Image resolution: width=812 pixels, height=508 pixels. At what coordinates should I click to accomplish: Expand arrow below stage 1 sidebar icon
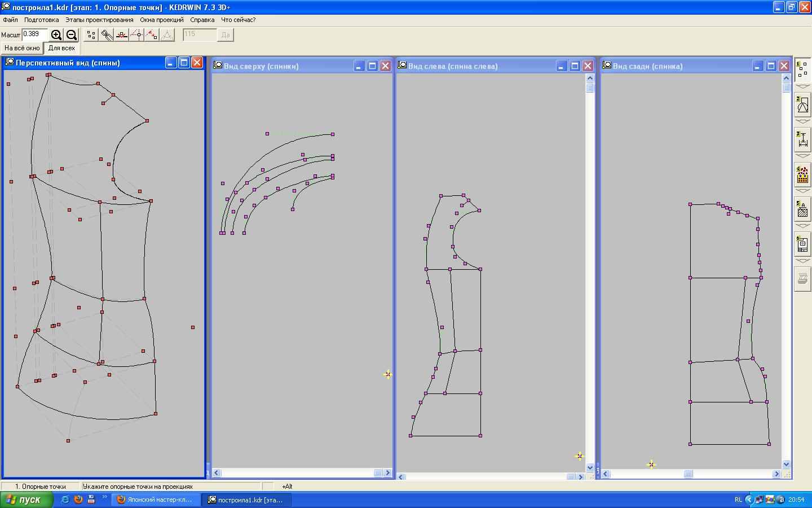(802, 86)
